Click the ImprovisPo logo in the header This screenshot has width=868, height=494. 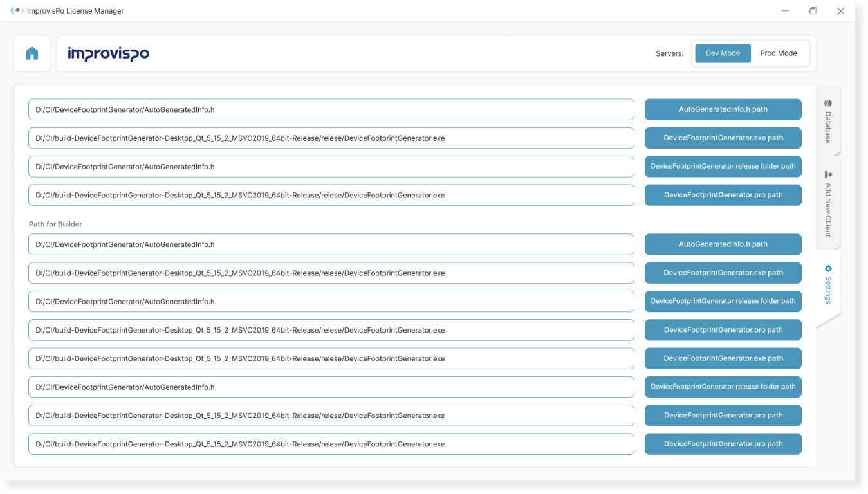108,54
